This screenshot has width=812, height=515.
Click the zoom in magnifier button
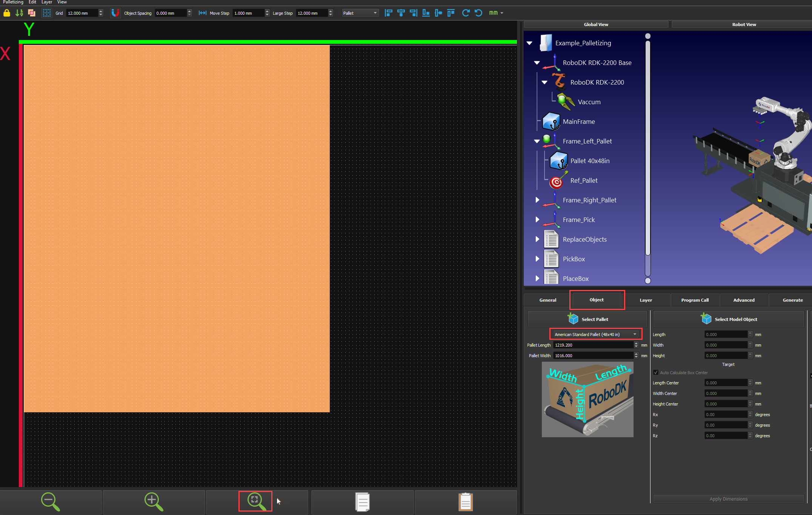pyautogui.click(x=154, y=502)
